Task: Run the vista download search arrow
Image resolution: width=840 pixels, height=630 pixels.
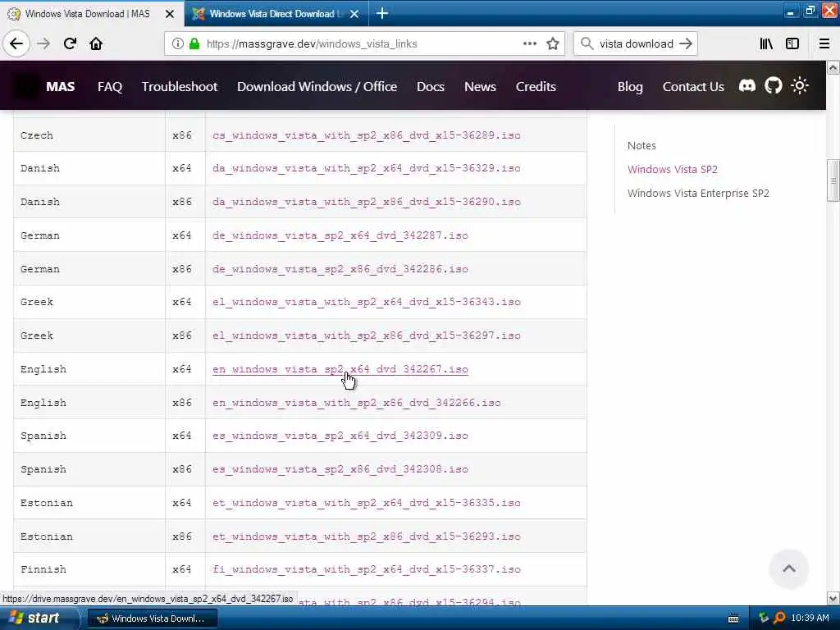Action: tap(686, 43)
